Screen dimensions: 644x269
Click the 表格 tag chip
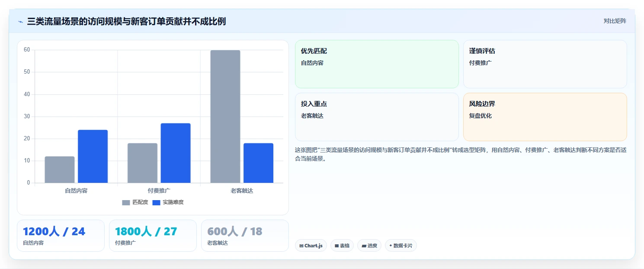pyautogui.click(x=342, y=246)
